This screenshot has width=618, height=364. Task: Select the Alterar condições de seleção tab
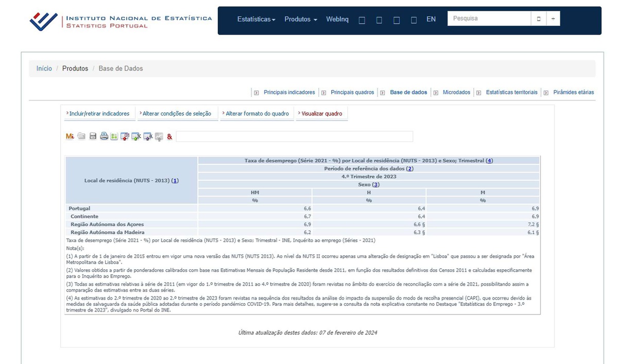coord(177,114)
